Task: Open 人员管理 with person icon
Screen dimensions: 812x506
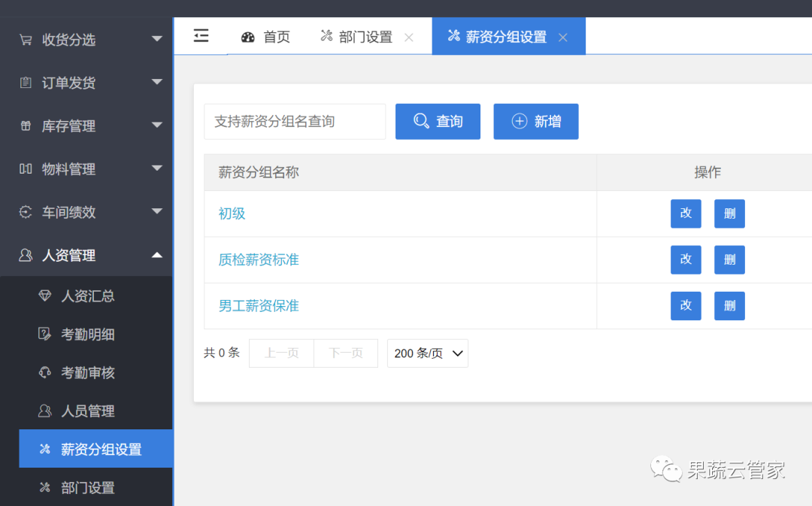Action: pos(87,411)
